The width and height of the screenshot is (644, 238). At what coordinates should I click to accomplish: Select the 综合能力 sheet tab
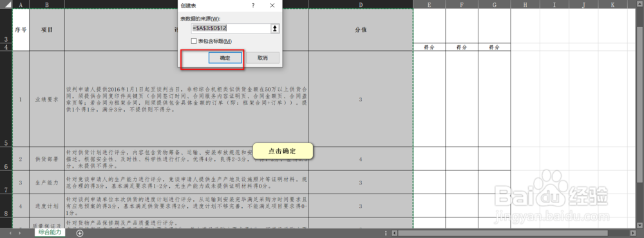tap(50, 233)
